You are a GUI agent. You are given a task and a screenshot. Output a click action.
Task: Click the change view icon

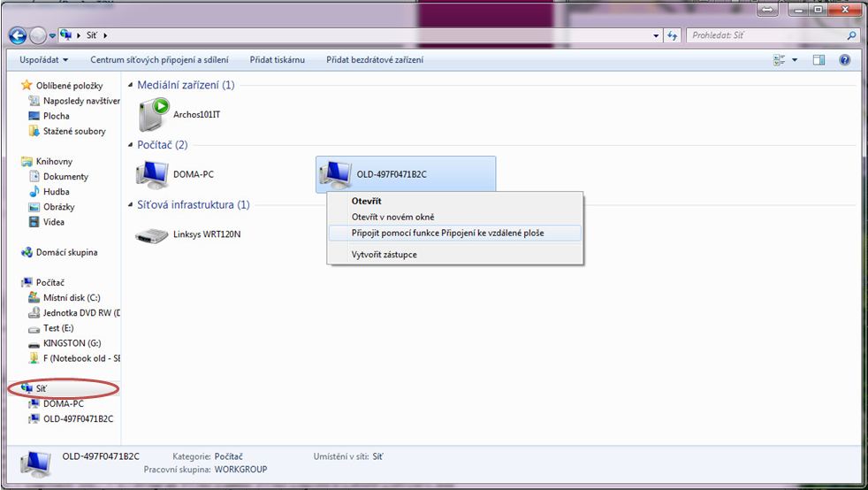[x=780, y=60]
